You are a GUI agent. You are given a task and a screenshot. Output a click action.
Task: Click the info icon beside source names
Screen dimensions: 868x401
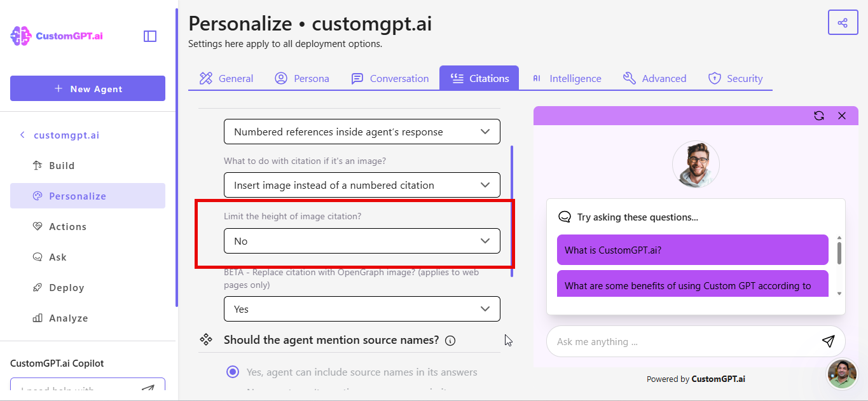[x=450, y=341]
